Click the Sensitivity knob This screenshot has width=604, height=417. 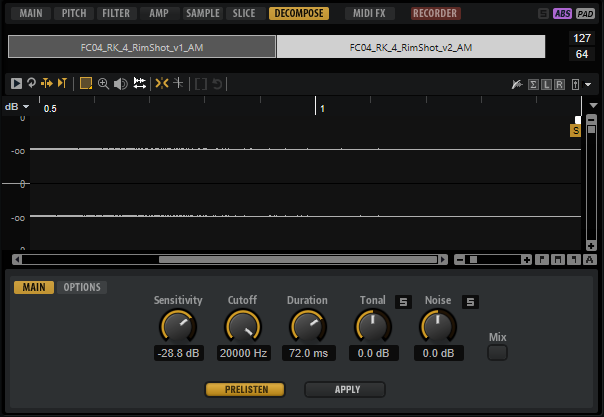pos(178,327)
